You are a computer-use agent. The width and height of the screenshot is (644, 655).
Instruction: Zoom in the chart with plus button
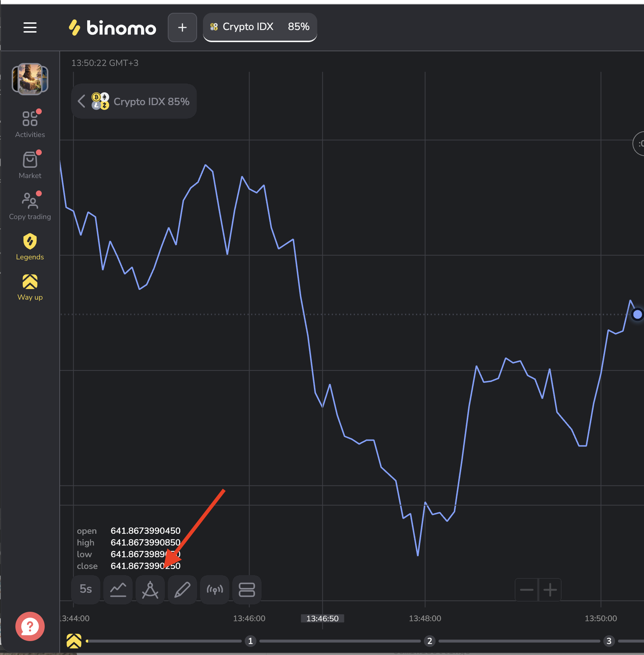coord(550,589)
